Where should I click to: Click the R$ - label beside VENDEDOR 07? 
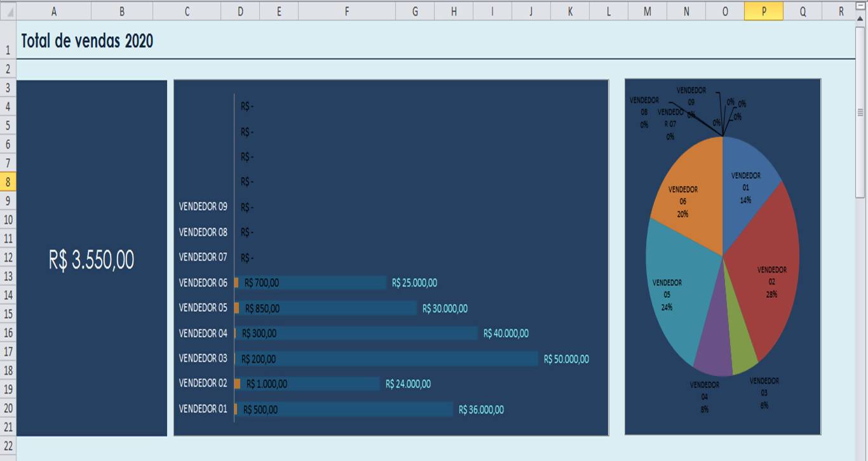click(x=247, y=258)
